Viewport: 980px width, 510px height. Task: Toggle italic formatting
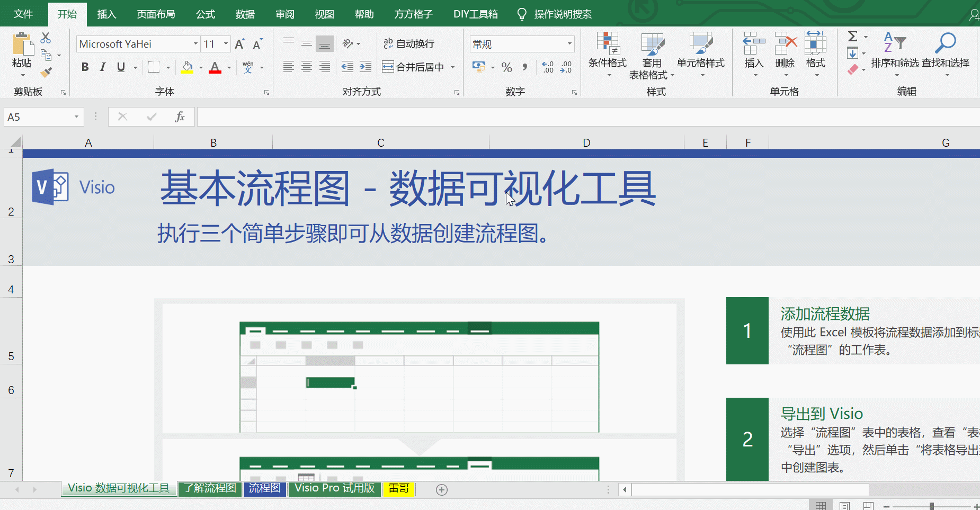point(103,67)
